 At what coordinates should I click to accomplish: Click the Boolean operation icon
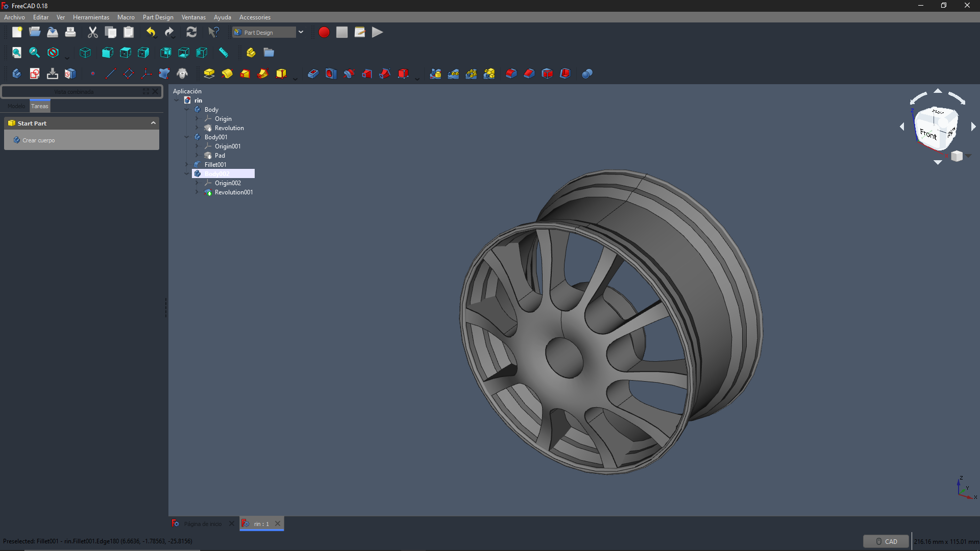(x=587, y=73)
